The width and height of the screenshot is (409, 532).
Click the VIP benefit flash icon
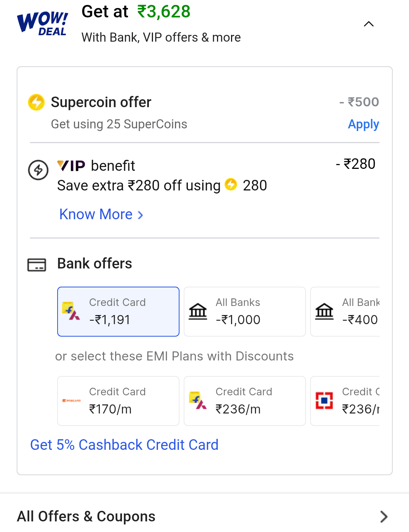[x=38, y=170]
